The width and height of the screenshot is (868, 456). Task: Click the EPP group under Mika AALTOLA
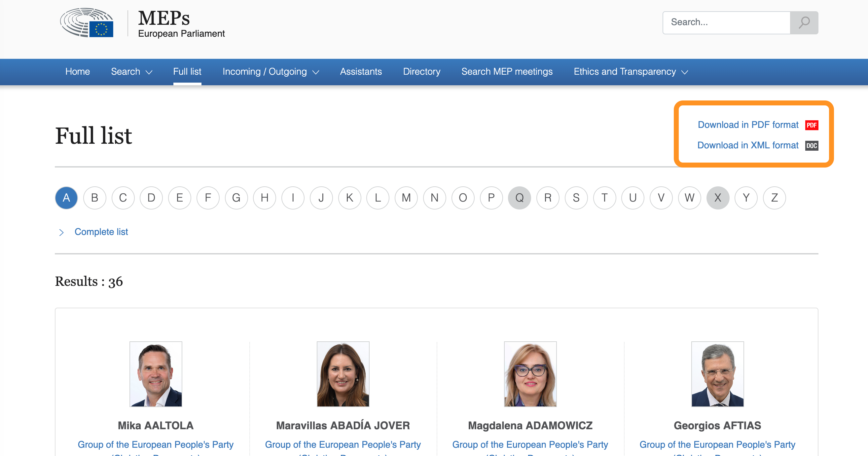156,448
